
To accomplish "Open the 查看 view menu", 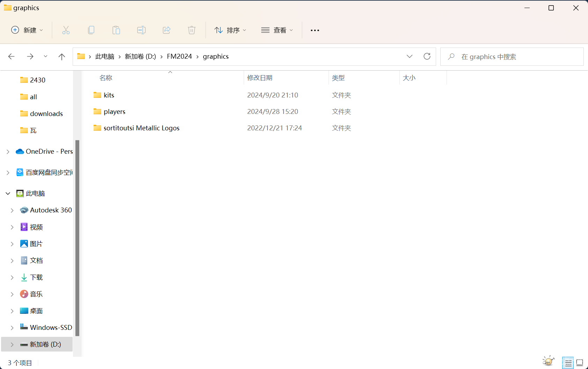I will pos(277,30).
